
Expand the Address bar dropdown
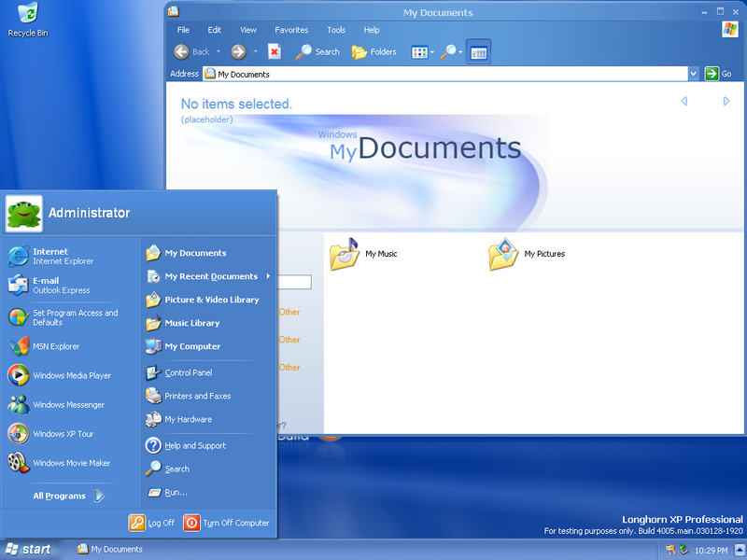[x=693, y=74]
